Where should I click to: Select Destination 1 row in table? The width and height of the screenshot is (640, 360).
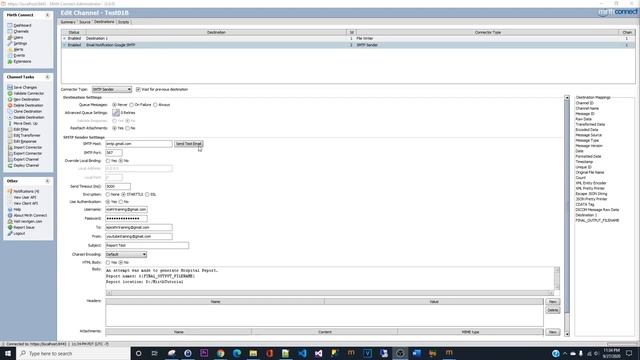[x=348, y=38]
